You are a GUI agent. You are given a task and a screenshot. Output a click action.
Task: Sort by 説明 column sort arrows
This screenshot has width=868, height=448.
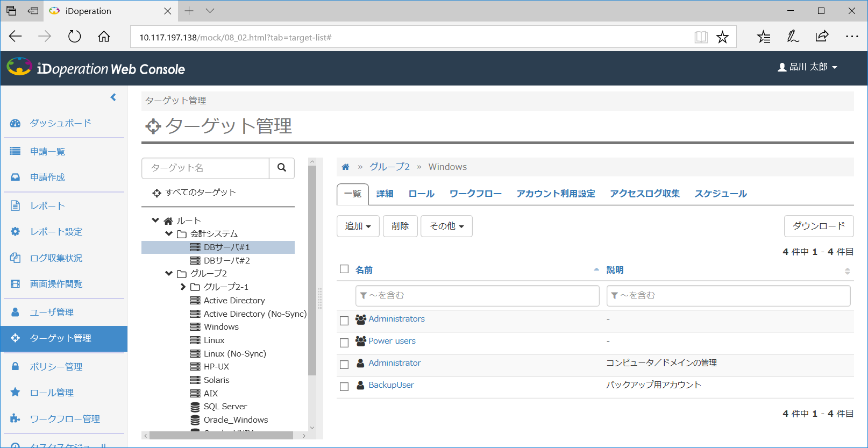[x=847, y=272]
